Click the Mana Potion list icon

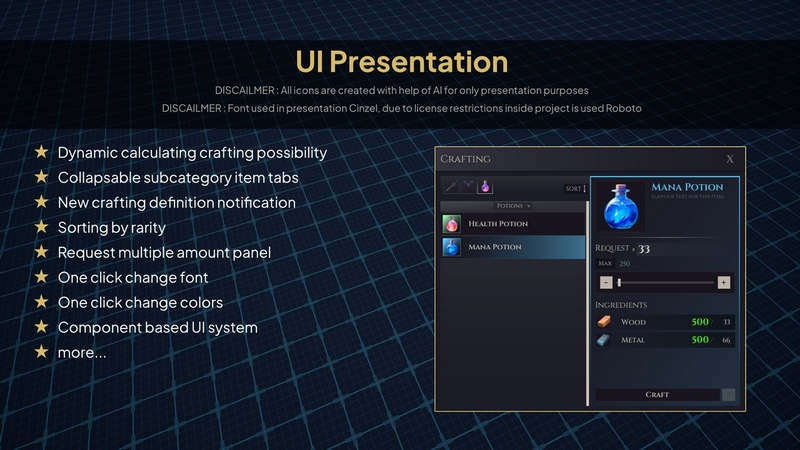coord(452,247)
